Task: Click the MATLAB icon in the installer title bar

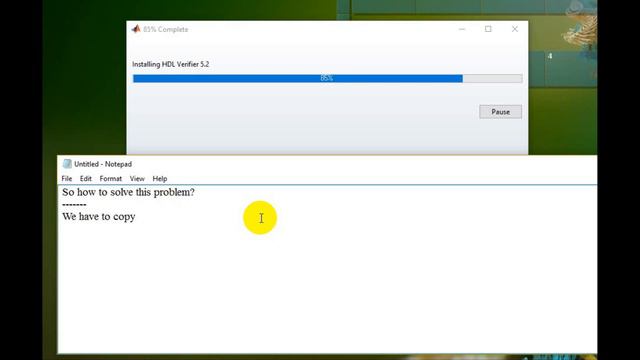Action: click(136, 29)
